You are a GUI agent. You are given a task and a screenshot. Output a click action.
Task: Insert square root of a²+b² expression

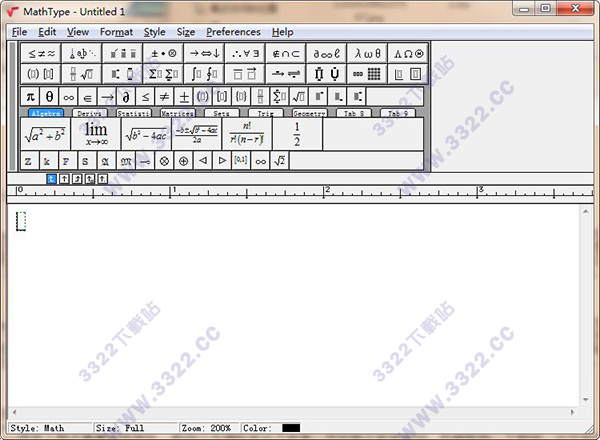pos(46,134)
